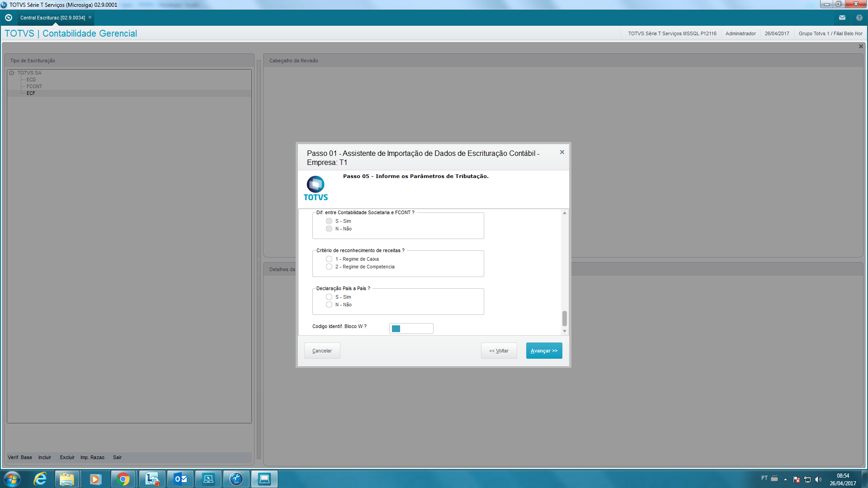
Task: Click the << Voltar button
Action: (499, 351)
